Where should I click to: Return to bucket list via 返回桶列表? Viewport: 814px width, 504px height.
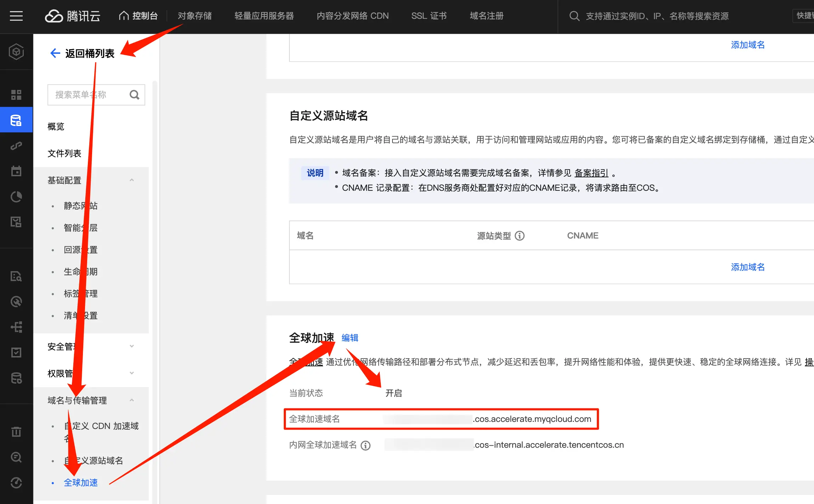tap(90, 53)
